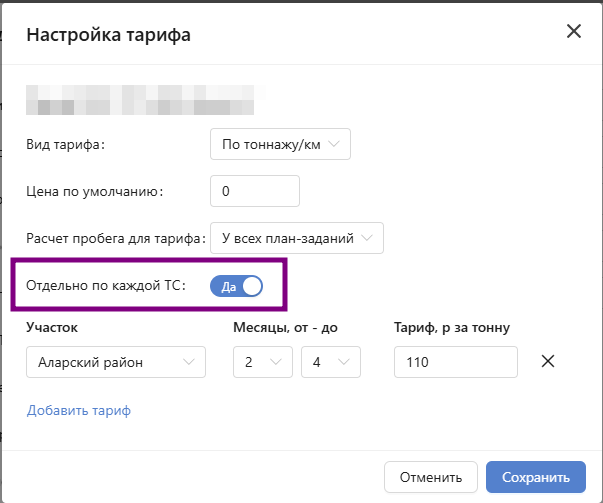Image resolution: width=603 pixels, height=503 pixels.
Task: Click the Участок column header
Action: point(52,327)
